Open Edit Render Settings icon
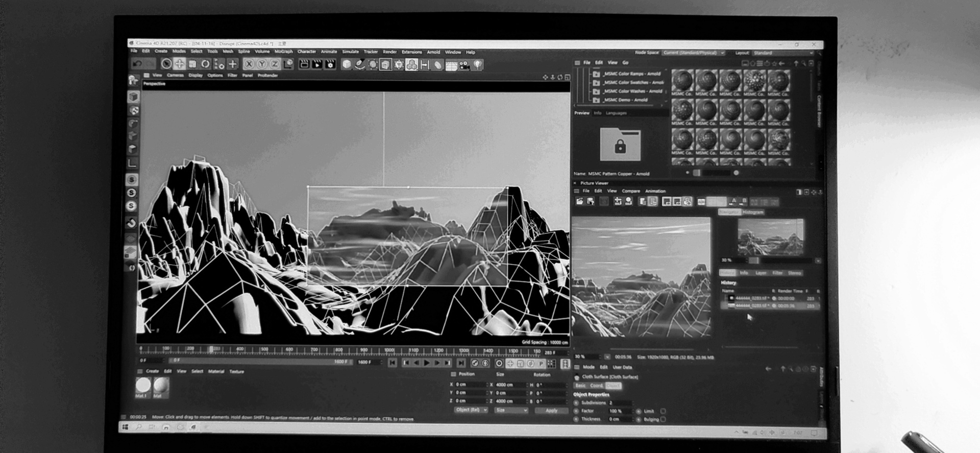Viewport: 980px width, 453px height. click(330, 64)
